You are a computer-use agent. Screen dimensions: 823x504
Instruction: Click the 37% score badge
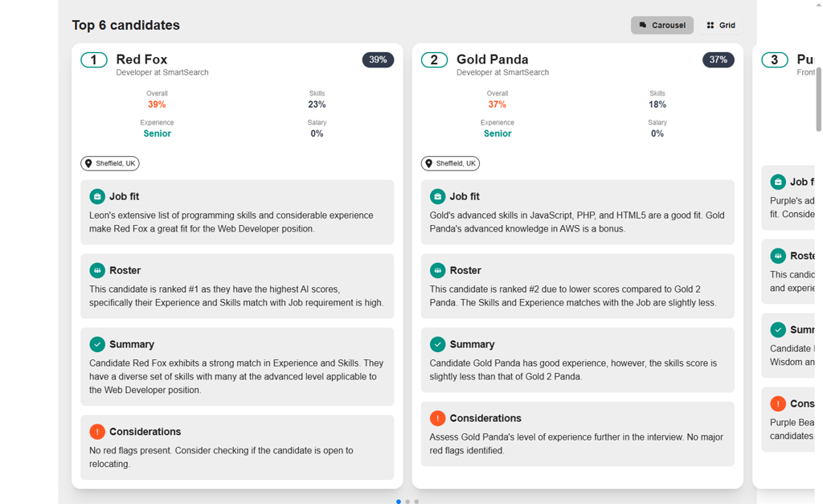[718, 59]
